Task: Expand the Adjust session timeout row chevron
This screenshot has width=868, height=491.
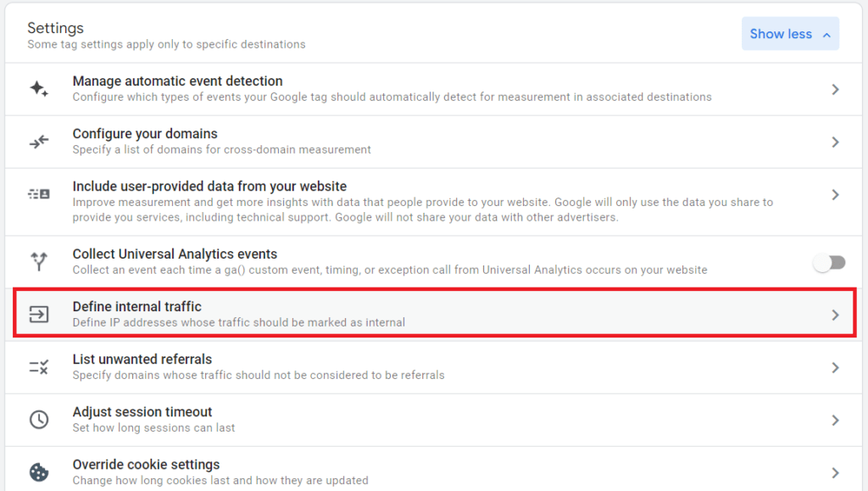Action: [x=833, y=419]
